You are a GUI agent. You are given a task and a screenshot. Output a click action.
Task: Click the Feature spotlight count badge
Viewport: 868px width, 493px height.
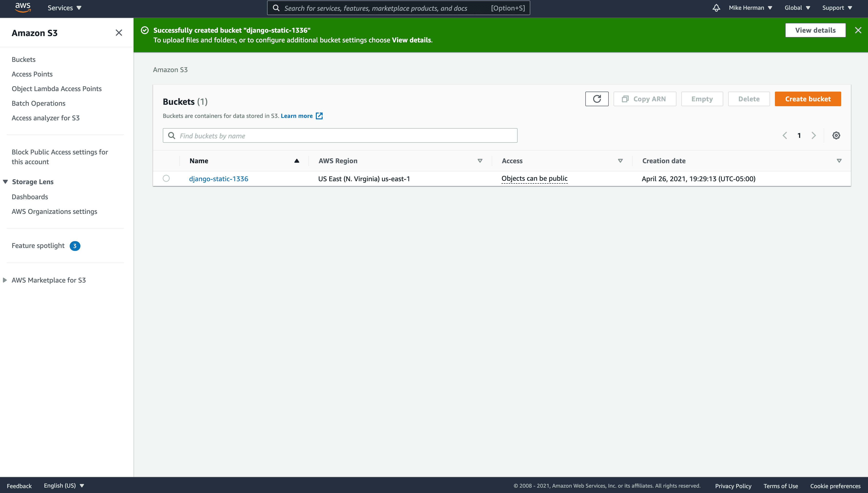[x=75, y=246]
